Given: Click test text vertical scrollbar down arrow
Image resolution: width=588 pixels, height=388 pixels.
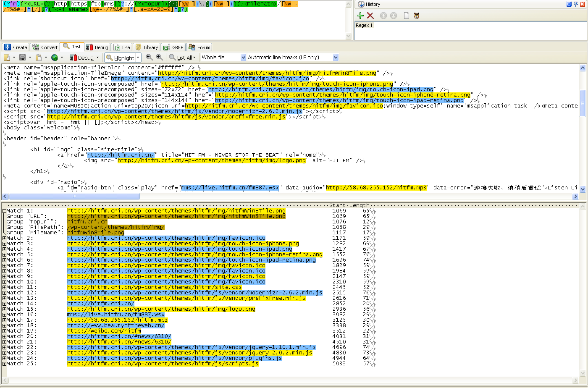Looking at the screenshot, I should (x=583, y=189).
